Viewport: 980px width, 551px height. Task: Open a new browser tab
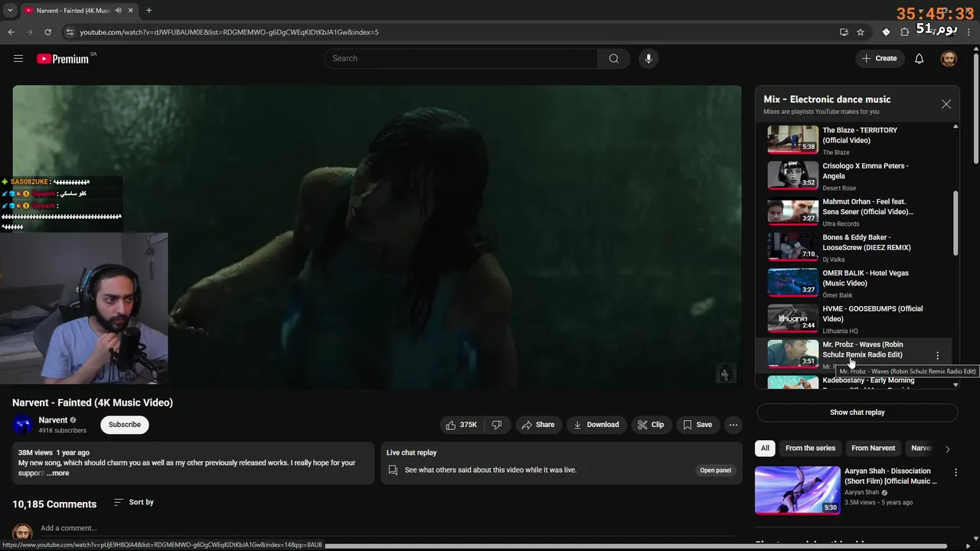(149, 10)
